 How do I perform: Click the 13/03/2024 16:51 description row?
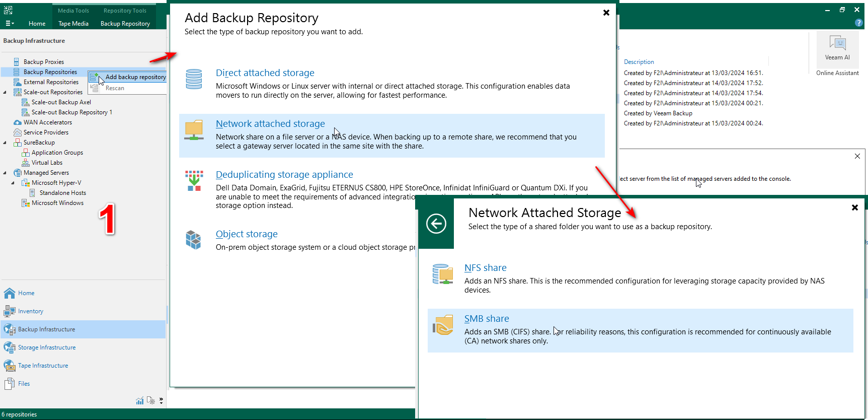[x=693, y=73]
